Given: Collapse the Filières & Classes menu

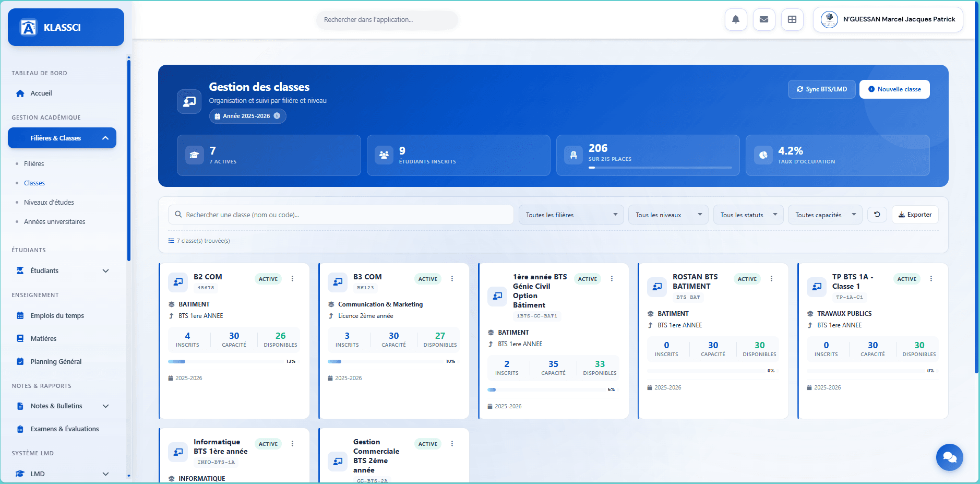Looking at the screenshot, I should tap(105, 138).
